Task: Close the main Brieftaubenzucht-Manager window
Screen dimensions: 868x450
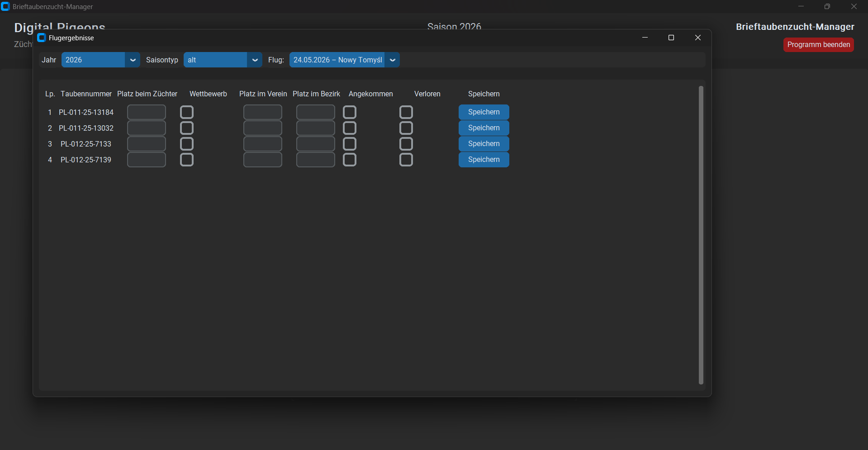Action: coord(854,6)
